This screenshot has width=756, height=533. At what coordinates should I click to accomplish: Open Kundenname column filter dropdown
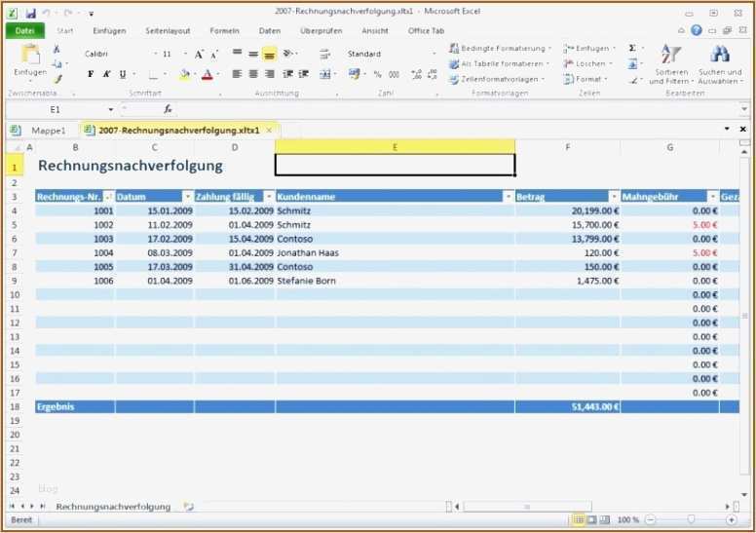[x=509, y=197]
